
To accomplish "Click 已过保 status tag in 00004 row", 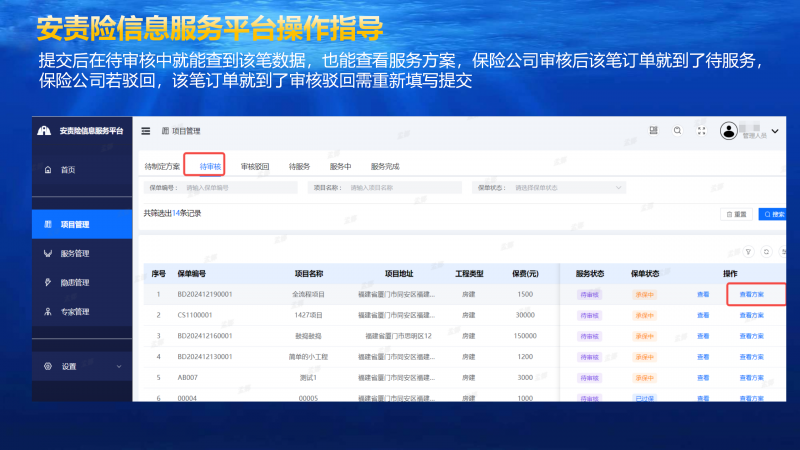I will 644,398.
